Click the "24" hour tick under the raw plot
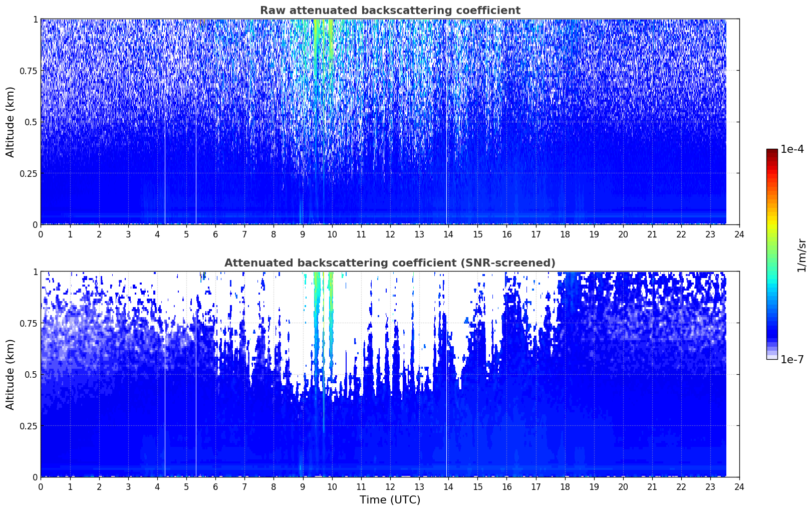 click(739, 234)
